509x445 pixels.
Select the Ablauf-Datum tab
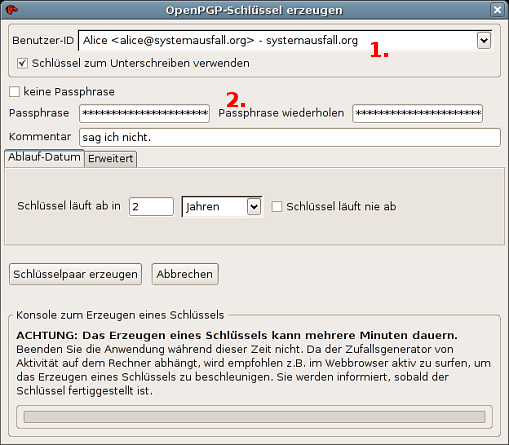[44, 157]
